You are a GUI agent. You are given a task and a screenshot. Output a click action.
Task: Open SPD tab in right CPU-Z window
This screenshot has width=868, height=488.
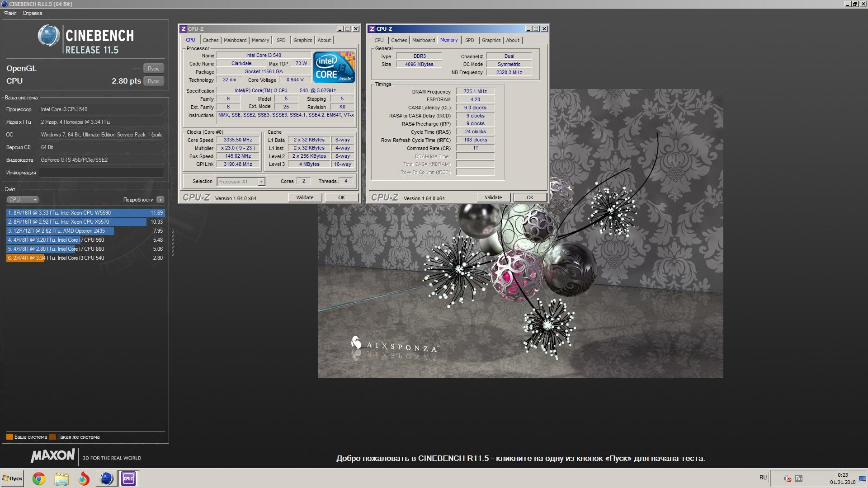pyautogui.click(x=470, y=40)
